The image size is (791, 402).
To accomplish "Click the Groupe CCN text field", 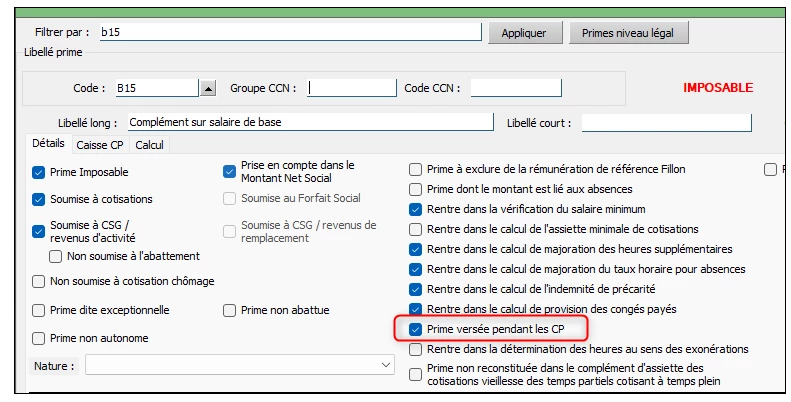I will click(x=352, y=88).
